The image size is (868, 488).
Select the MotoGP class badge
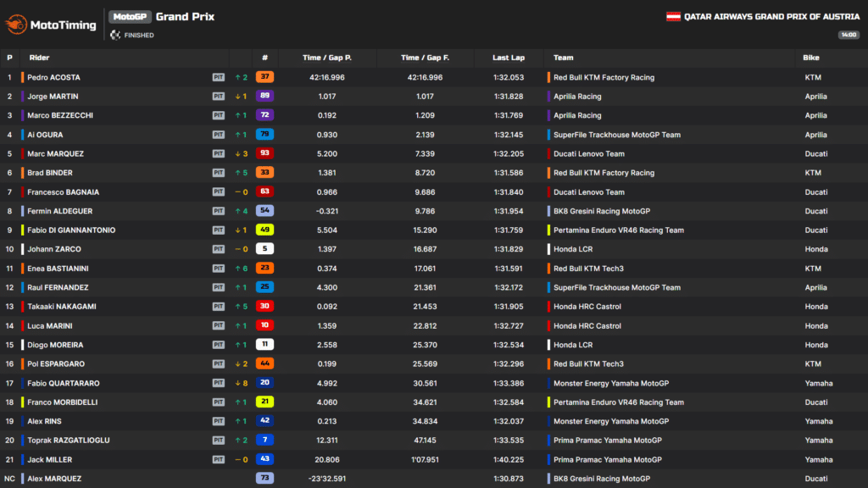[x=130, y=17]
